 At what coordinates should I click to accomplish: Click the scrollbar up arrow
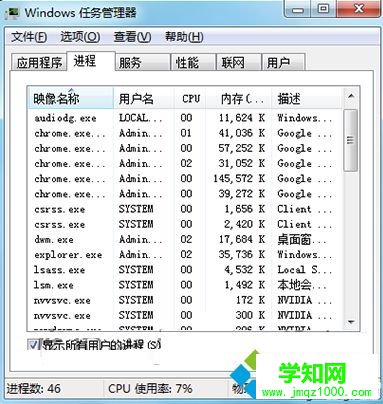tap(351, 97)
